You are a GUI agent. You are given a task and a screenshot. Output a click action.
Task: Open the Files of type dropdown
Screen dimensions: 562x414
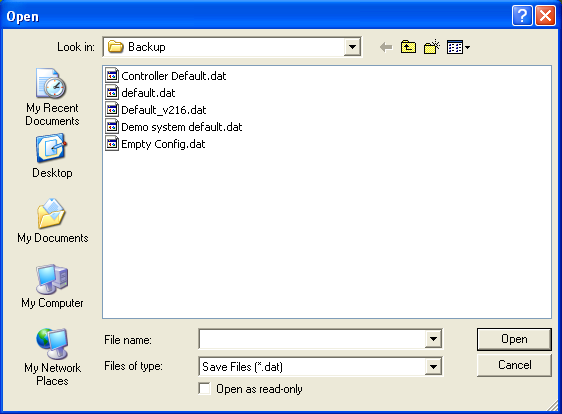pos(433,367)
